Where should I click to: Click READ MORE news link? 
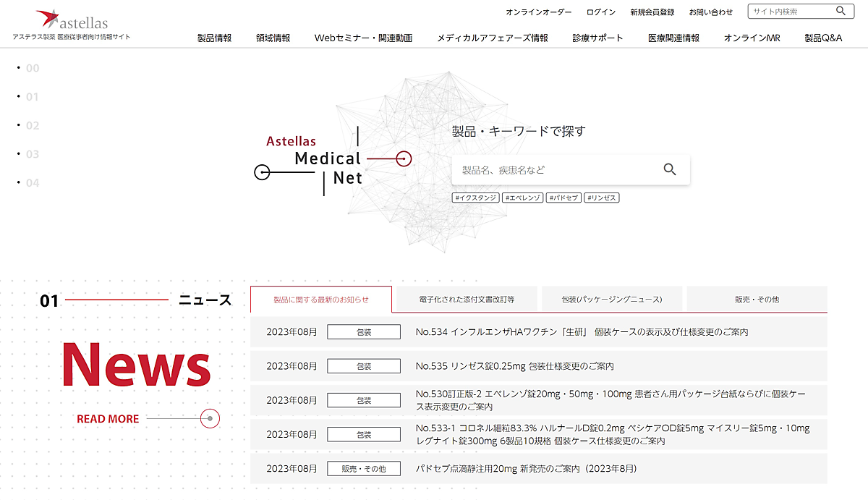[108, 419]
